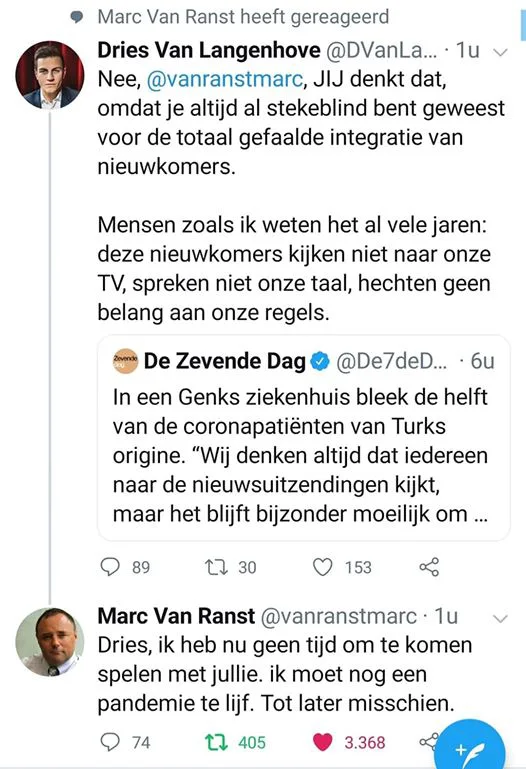Reply to Dries Van Langenhove's tweet
The width and height of the screenshot is (526, 769).
click(110, 567)
